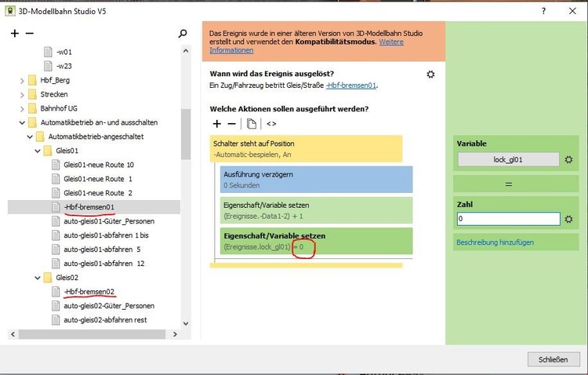Select event 'auto-gleis02-abfahren rest'
Screen dimensions: 588x375
point(105,320)
